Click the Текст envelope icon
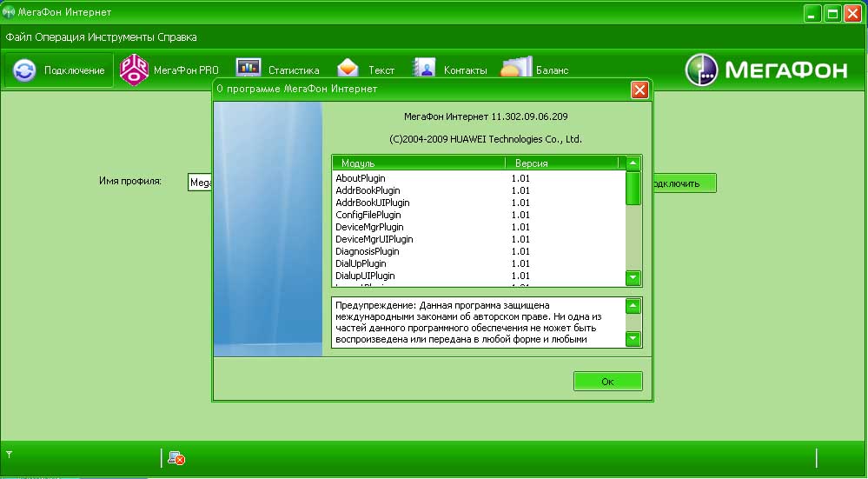This screenshot has height=479, width=868. (x=348, y=68)
